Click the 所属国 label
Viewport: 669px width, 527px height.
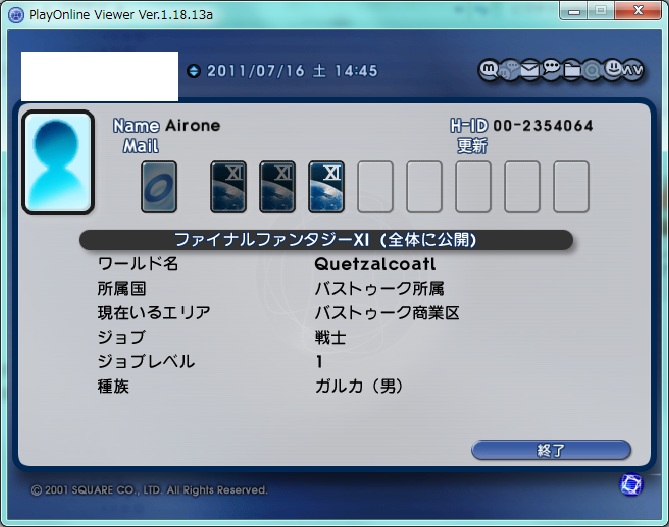(x=122, y=289)
